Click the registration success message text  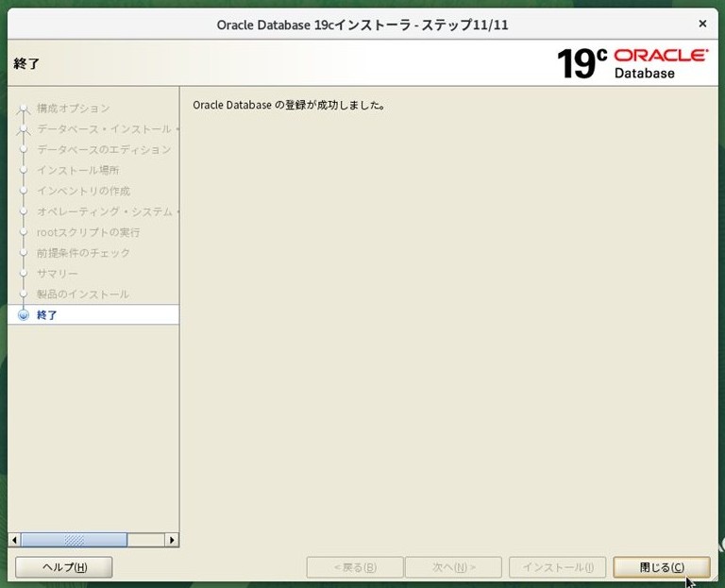click(290, 105)
